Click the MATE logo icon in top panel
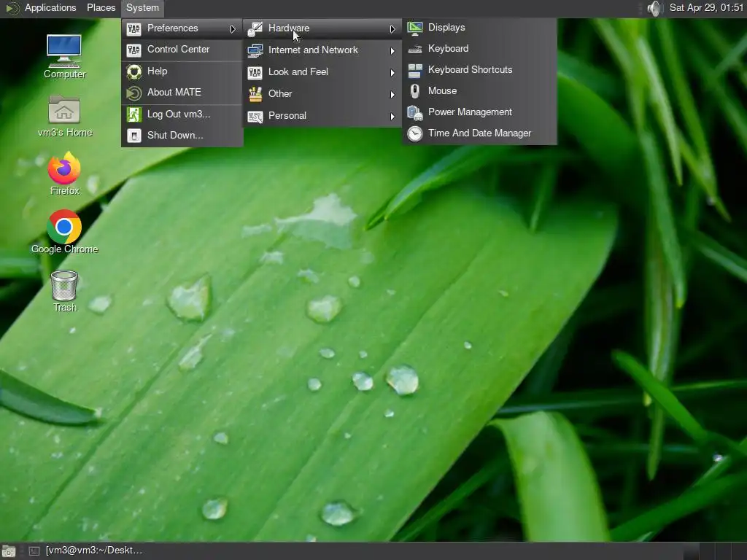This screenshot has width=747, height=560. tap(12, 8)
